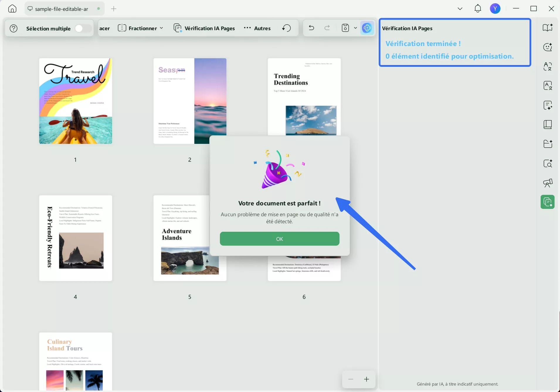Click the save icon
560x392 pixels.
(346, 28)
